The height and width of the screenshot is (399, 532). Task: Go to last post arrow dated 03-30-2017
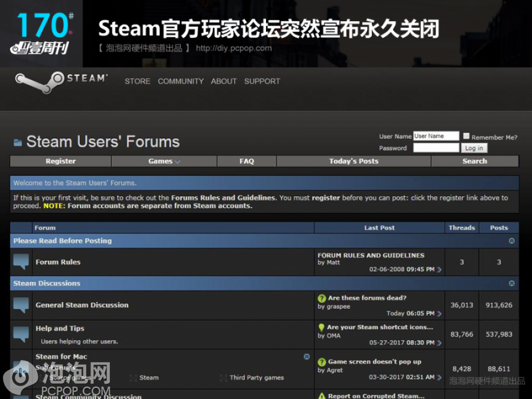pos(439,377)
